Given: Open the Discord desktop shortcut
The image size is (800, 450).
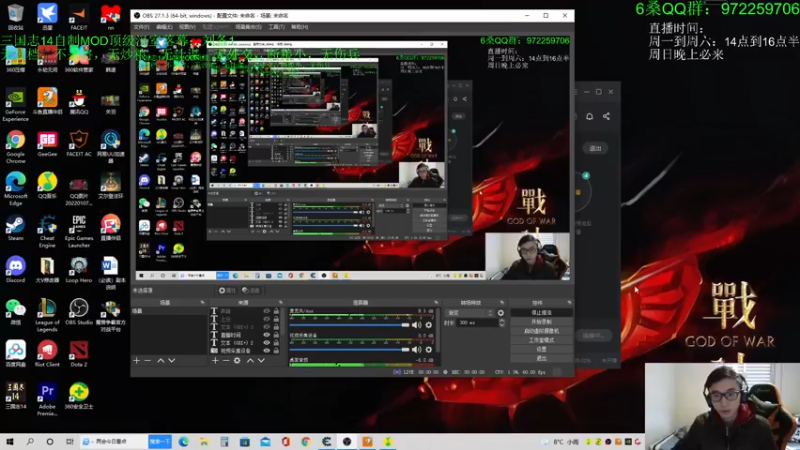Looking at the screenshot, I should 15,269.
